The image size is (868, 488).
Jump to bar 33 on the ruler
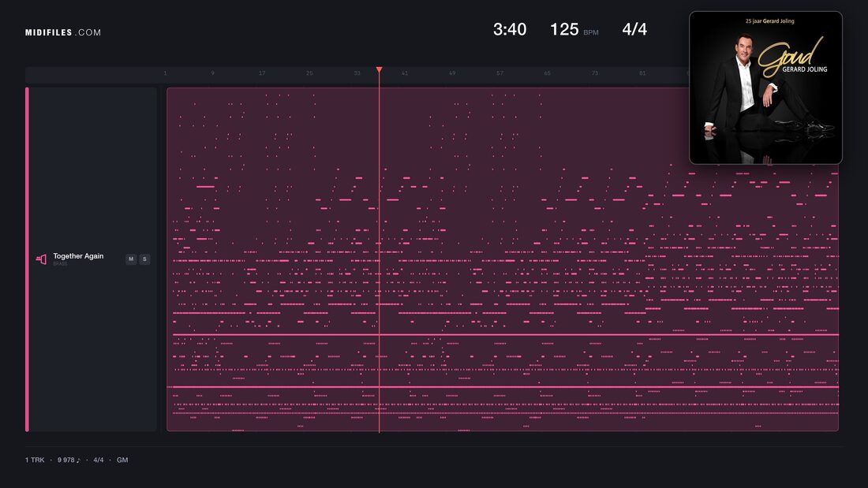357,73
